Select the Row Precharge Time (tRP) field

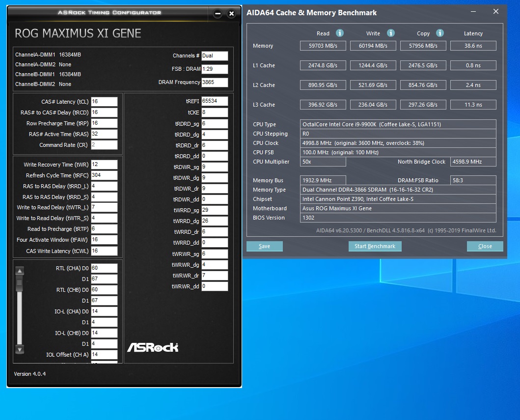click(104, 123)
